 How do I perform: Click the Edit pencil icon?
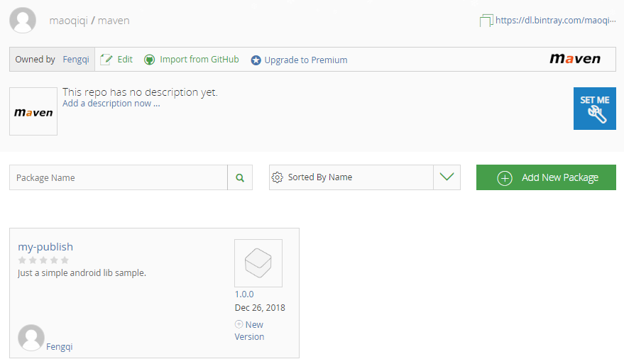(106, 60)
